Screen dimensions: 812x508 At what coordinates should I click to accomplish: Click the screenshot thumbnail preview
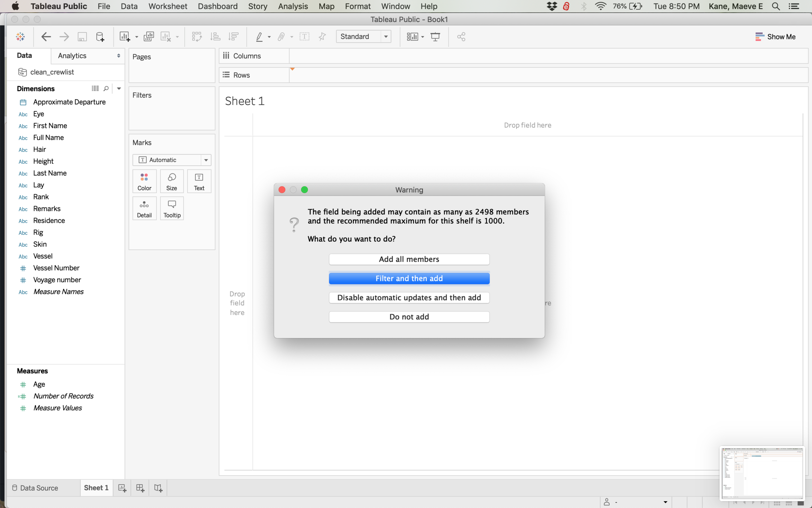pyautogui.click(x=762, y=473)
